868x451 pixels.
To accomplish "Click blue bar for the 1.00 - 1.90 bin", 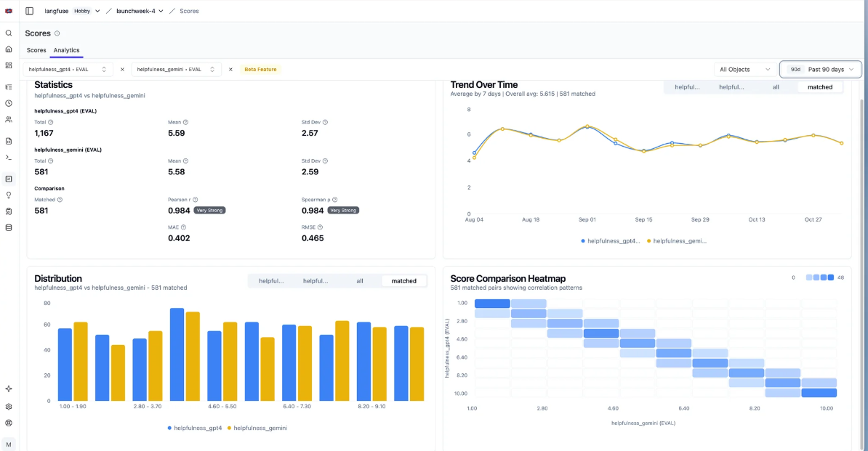I will [65, 365].
